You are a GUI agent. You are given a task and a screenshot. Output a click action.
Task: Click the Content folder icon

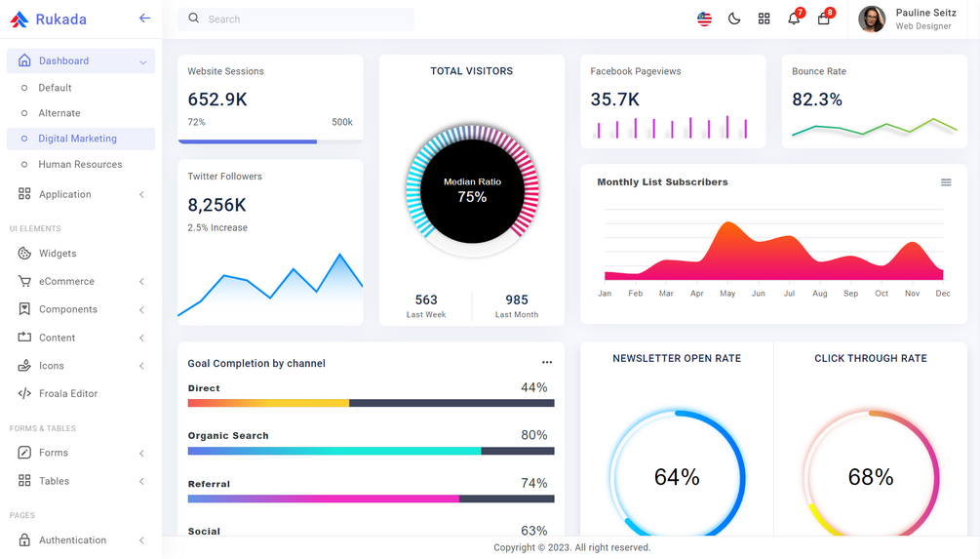24,337
